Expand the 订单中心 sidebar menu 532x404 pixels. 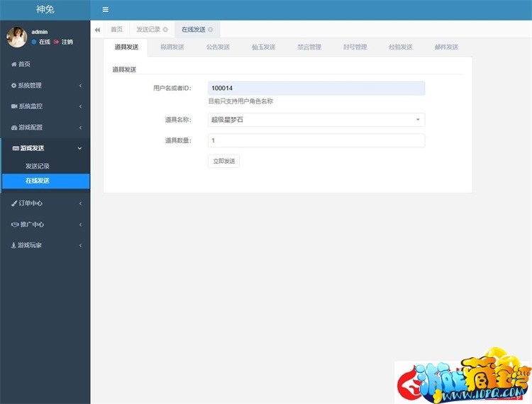point(45,203)
